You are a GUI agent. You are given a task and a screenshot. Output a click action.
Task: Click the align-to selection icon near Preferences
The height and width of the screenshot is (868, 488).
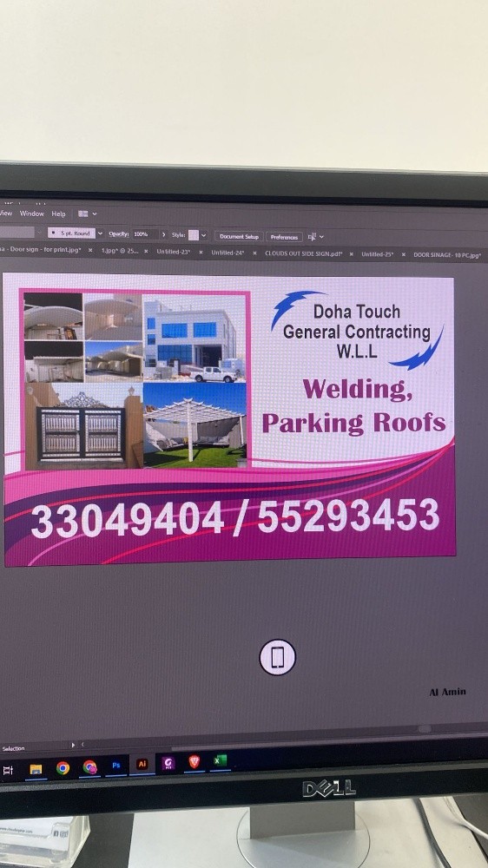313,237
